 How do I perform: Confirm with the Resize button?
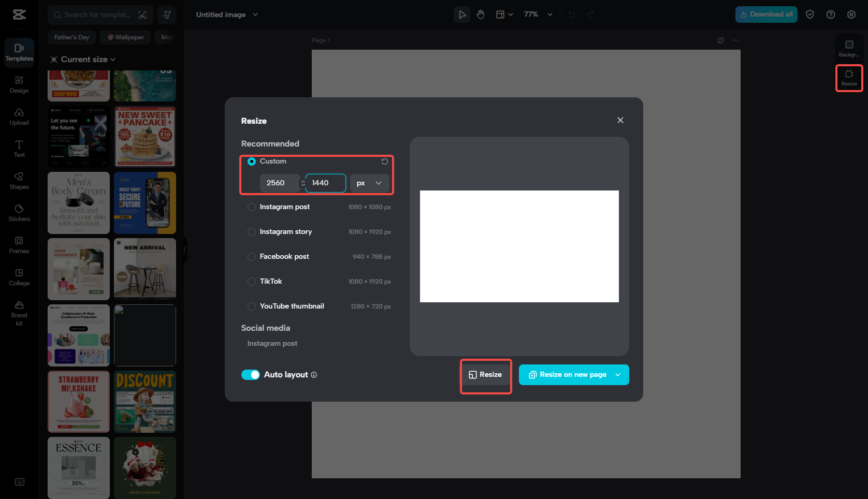tap(485, 374)
